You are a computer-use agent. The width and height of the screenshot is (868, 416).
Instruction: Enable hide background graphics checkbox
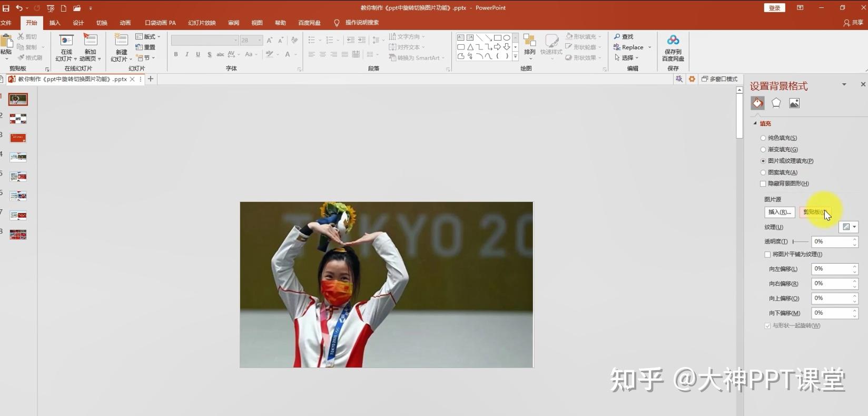coord(763,183)
